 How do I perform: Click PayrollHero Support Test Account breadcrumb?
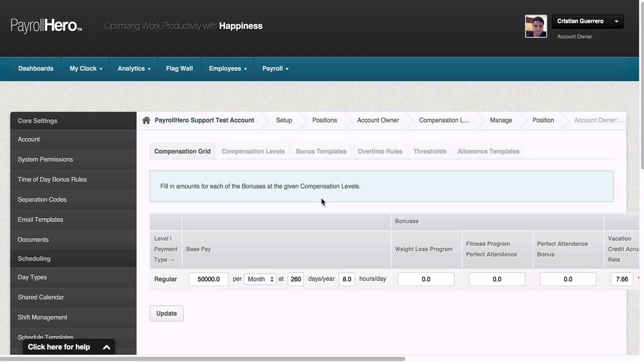(x=204, y=120)
